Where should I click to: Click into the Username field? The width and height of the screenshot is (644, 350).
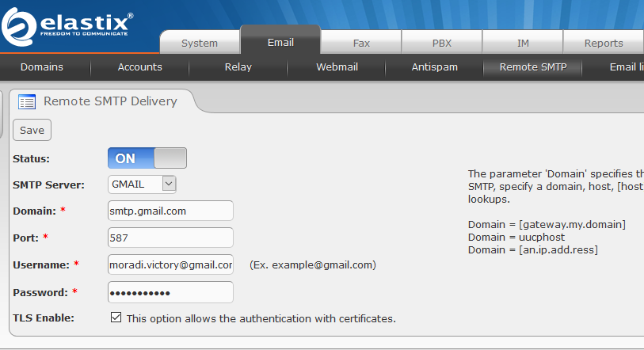170,264
